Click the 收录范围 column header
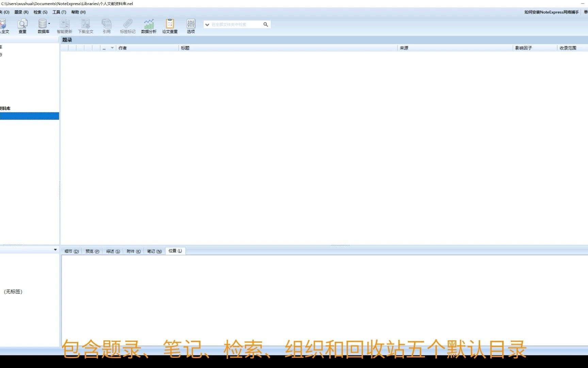 coord(573,48)
